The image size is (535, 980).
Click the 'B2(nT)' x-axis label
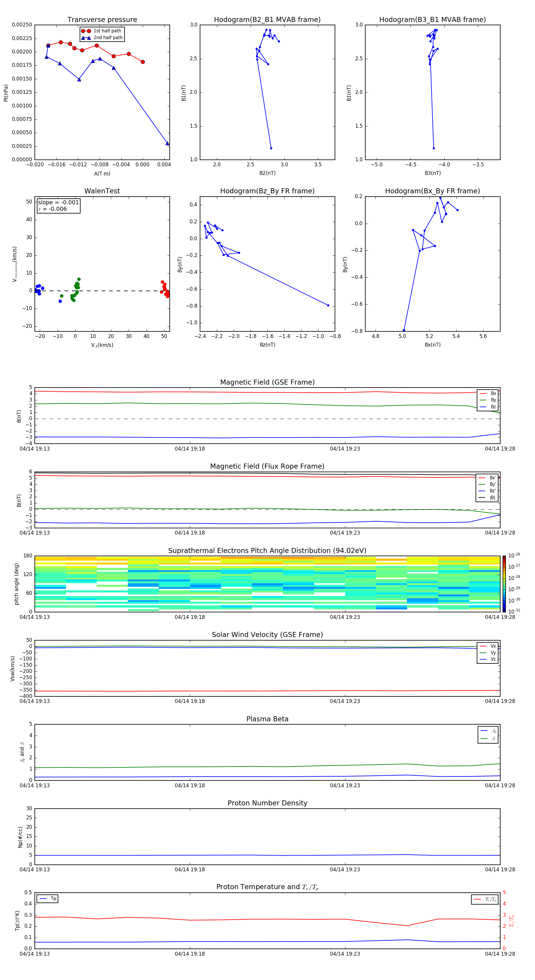[x=267, y=173]
